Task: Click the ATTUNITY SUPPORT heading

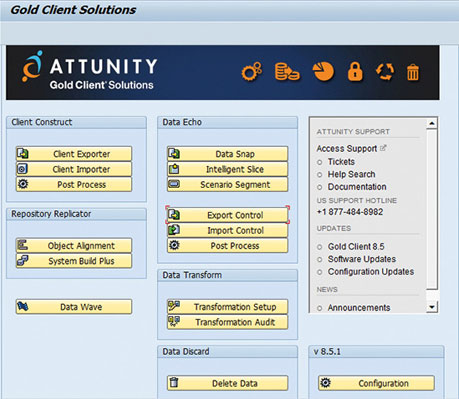Action: pos(353,132)
